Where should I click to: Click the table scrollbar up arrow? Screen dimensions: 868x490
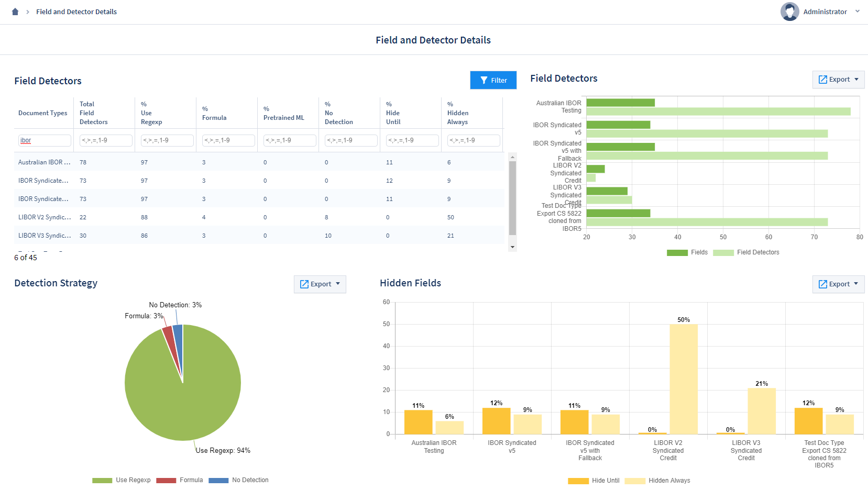(512, 157)
